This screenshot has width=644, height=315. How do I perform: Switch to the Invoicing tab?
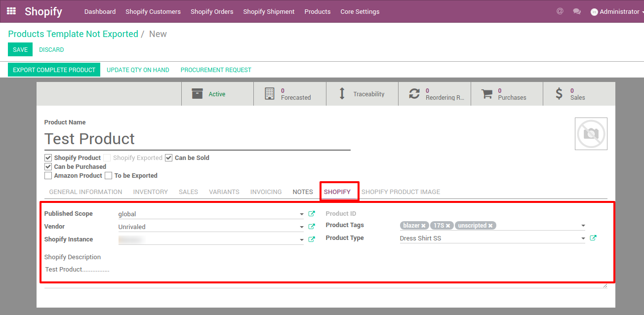(266, 192)
